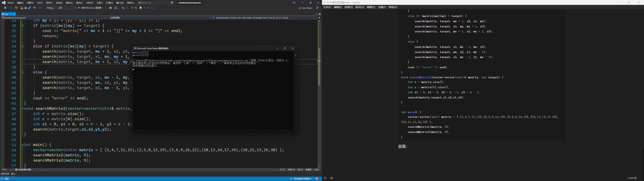Screen dimensions: 644x181
Task: Click the Open File folder icon
Action: [x=22, y=8]
